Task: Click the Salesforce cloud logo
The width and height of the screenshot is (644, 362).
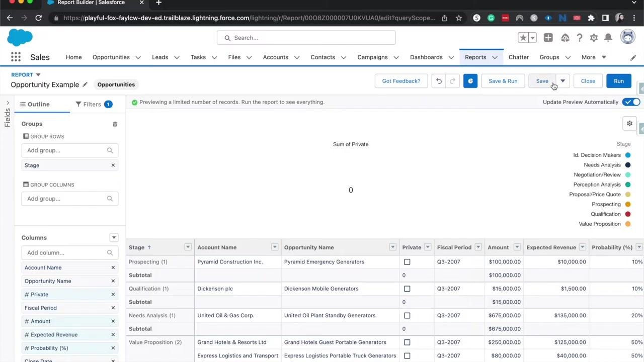Action: pyautogui.click(x=20, y=38)
